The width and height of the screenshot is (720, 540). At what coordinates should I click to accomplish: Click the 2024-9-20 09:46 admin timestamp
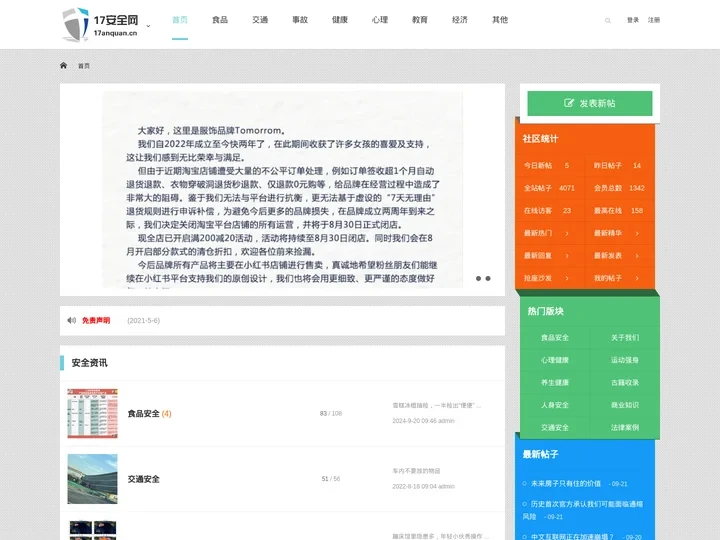click(x=423, y=421)
